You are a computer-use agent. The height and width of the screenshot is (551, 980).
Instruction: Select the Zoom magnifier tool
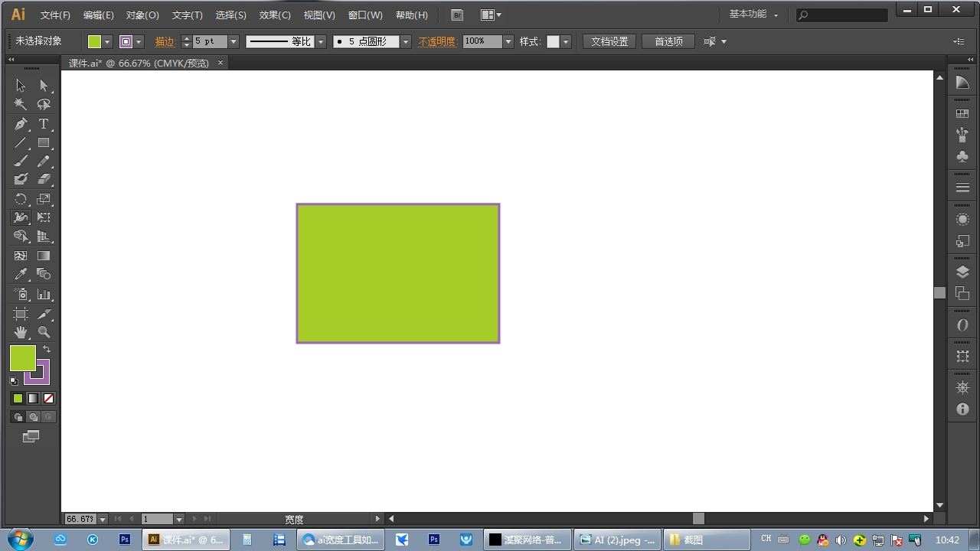click(44, 332)
